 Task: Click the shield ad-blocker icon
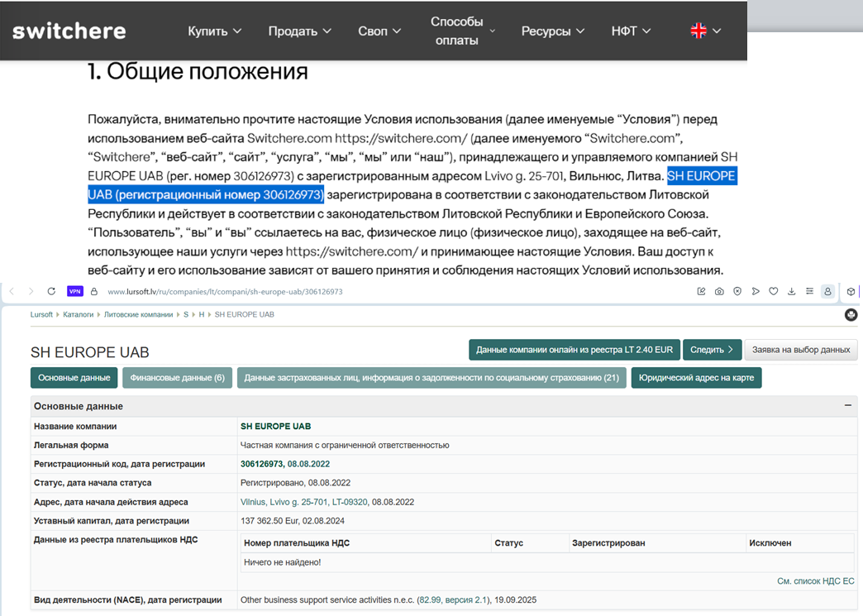tap(737, 291)
